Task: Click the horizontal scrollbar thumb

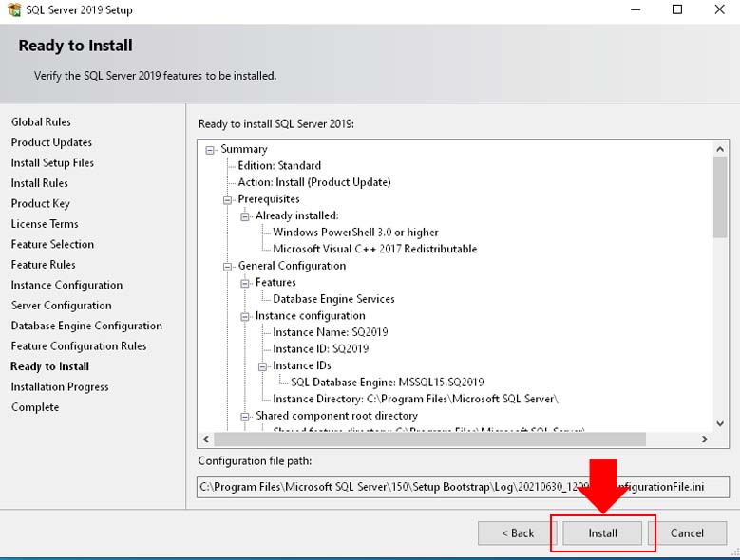Action: pyautogui.click(x=429, y=439)
